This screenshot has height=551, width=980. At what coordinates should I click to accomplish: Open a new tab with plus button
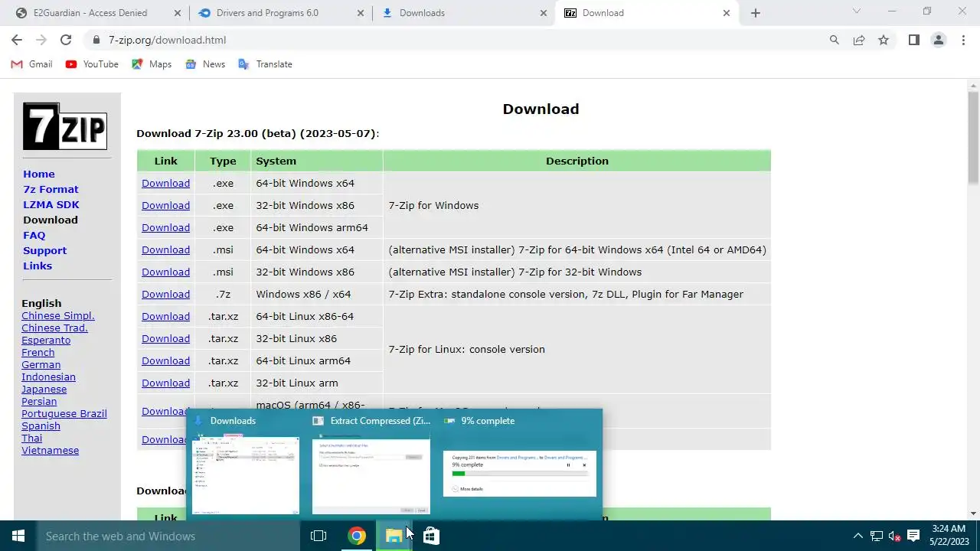click(x=755, y=13)
